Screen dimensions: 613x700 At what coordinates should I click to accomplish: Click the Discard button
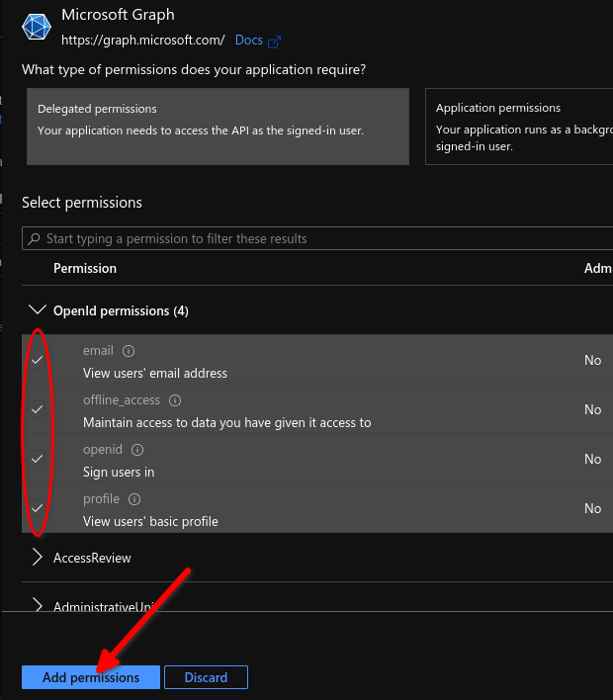206,677
